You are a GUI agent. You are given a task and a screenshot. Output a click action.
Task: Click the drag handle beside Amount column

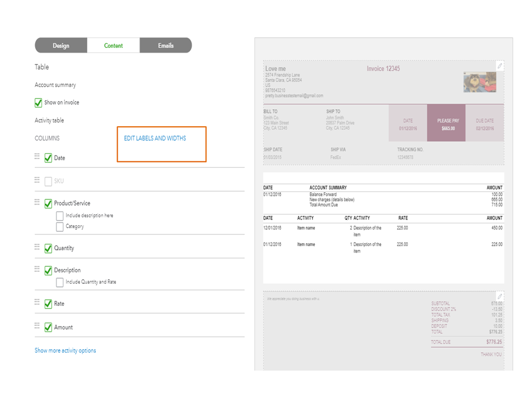(37, 325)
